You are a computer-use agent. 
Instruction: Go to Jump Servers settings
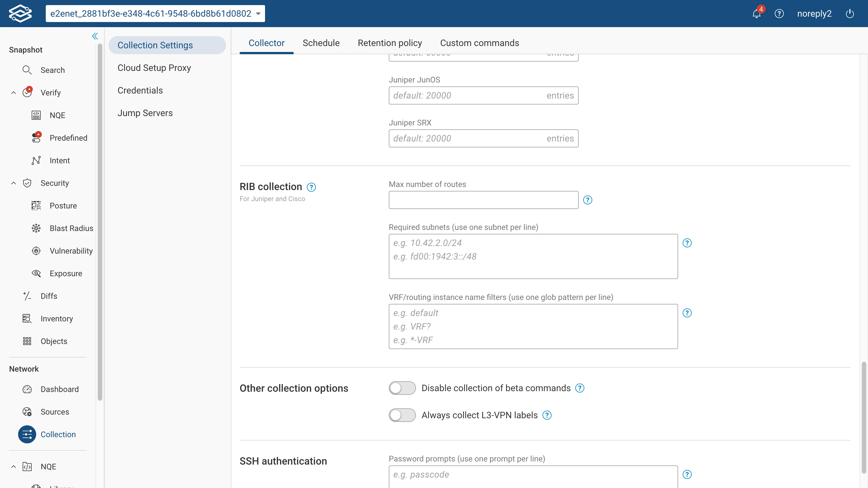145,113
